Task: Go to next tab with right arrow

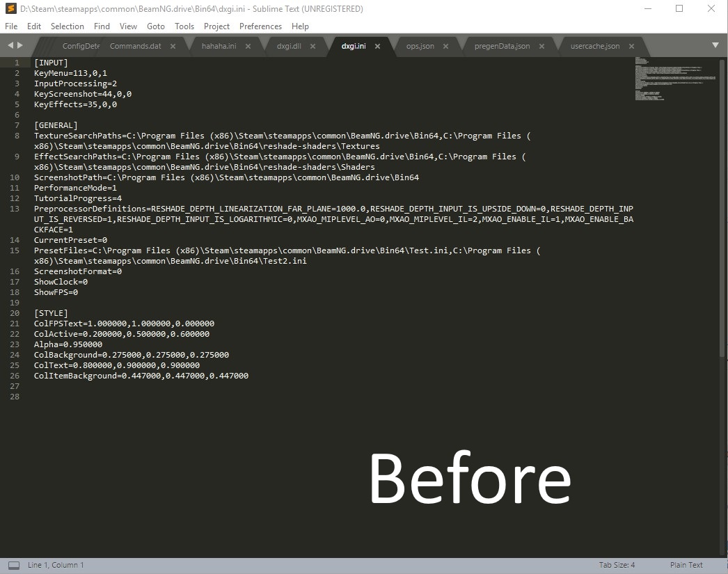Action: tap(20, 45)
